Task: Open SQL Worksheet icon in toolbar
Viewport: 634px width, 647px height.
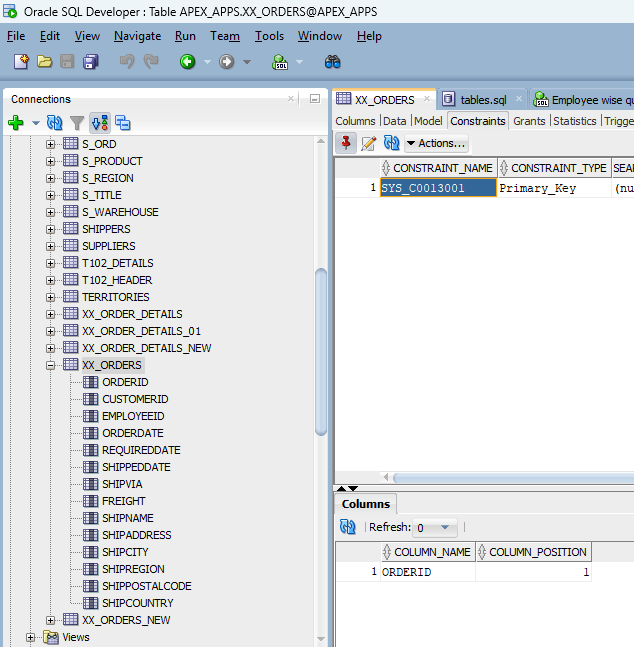Action: (280, 62)
